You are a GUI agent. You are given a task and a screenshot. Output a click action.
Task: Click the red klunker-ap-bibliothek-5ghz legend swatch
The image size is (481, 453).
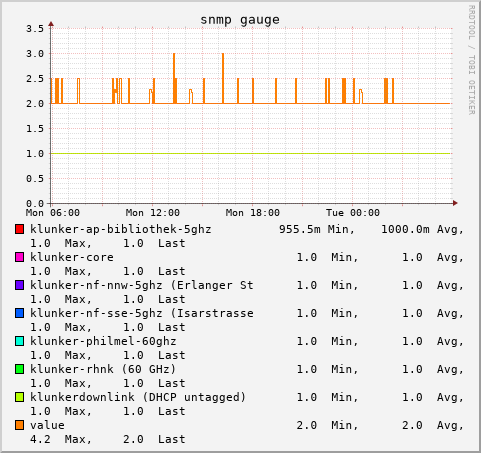click(19, 229)
